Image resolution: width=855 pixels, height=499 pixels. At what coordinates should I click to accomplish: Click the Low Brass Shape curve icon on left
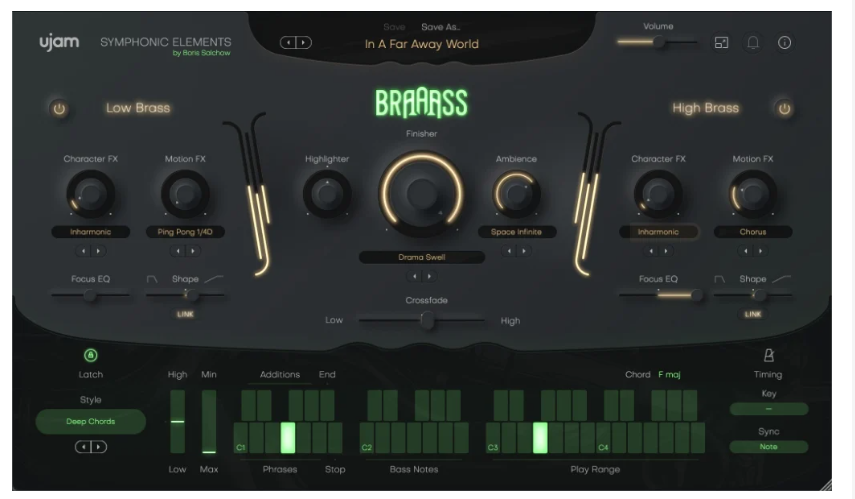pos(152,279)
